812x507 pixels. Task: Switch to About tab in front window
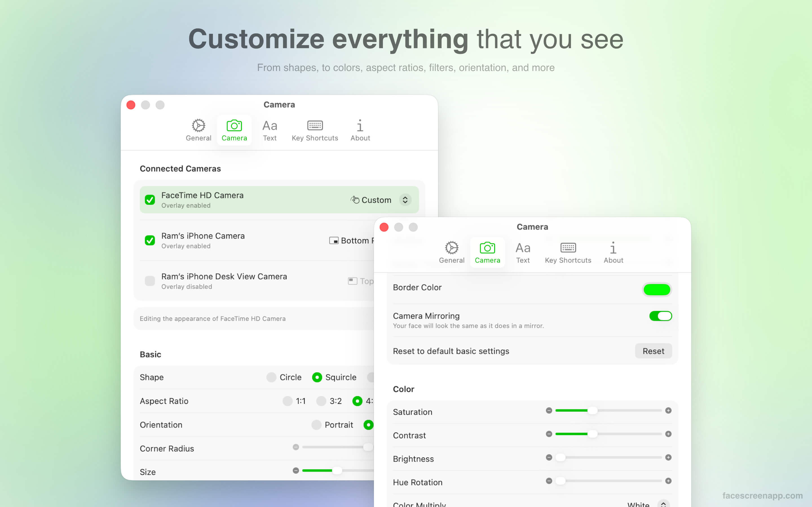613,260
